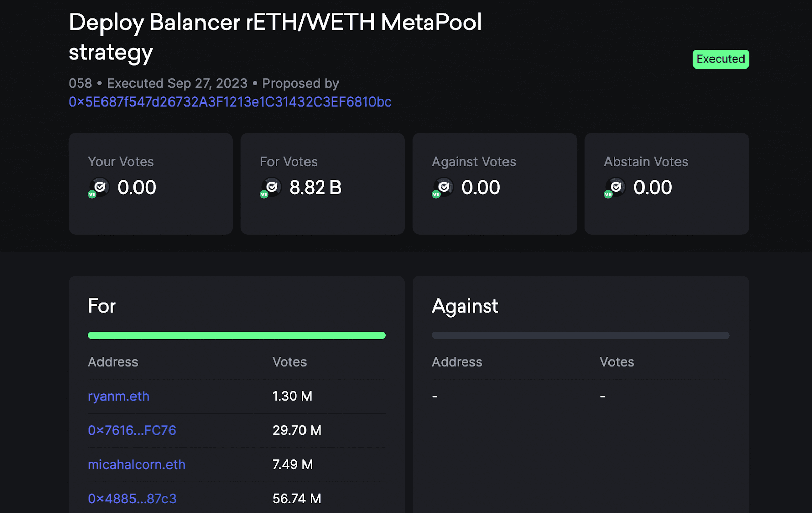Click the token icon under Against Votes

[x=443, y=188]
